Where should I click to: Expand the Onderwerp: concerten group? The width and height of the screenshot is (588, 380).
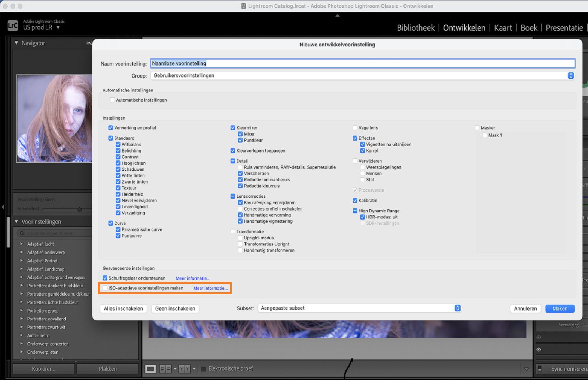coord(22,344)
